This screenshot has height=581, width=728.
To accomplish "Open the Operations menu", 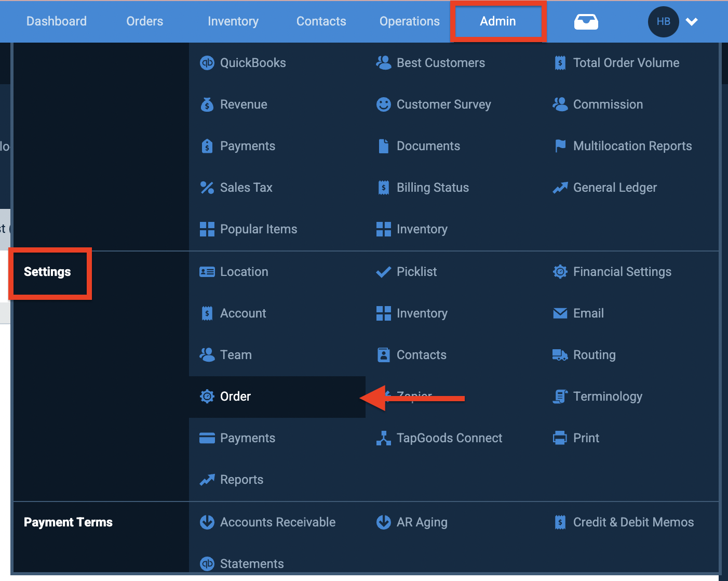I will click(410, 21).
